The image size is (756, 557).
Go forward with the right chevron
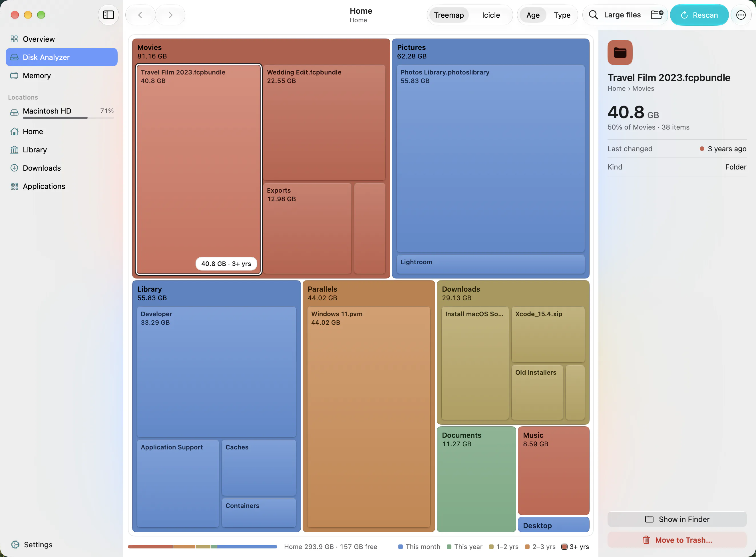[170, 15]
